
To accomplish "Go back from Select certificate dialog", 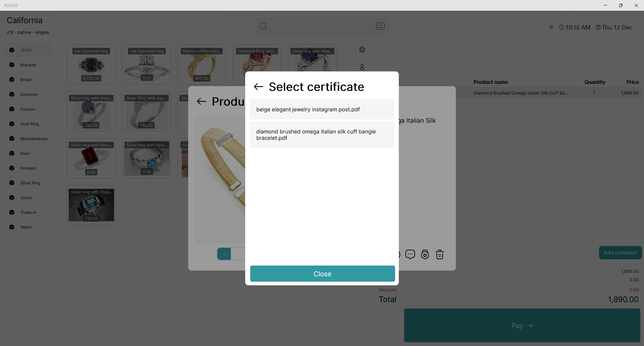I will click(259, 87).
